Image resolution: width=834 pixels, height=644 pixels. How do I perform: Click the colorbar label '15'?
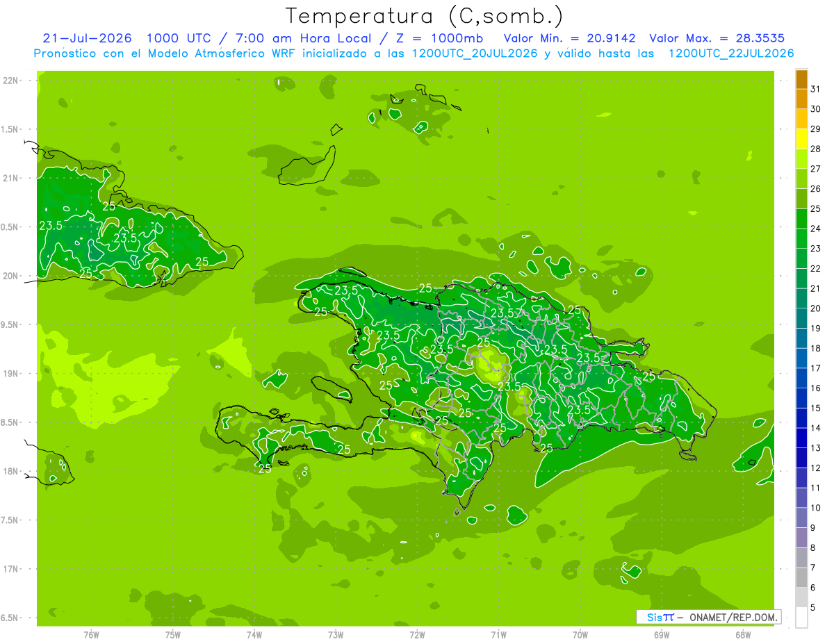click(815, 408)
